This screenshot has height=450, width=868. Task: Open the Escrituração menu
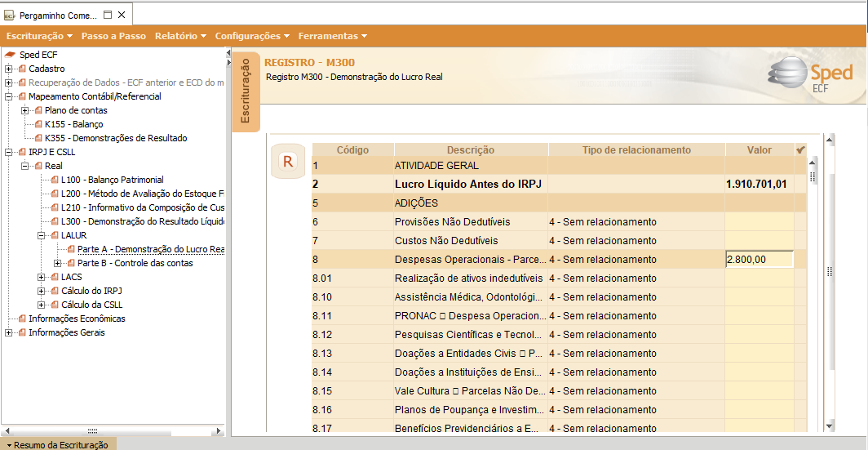pyautogui.click(x=40, y=36)
